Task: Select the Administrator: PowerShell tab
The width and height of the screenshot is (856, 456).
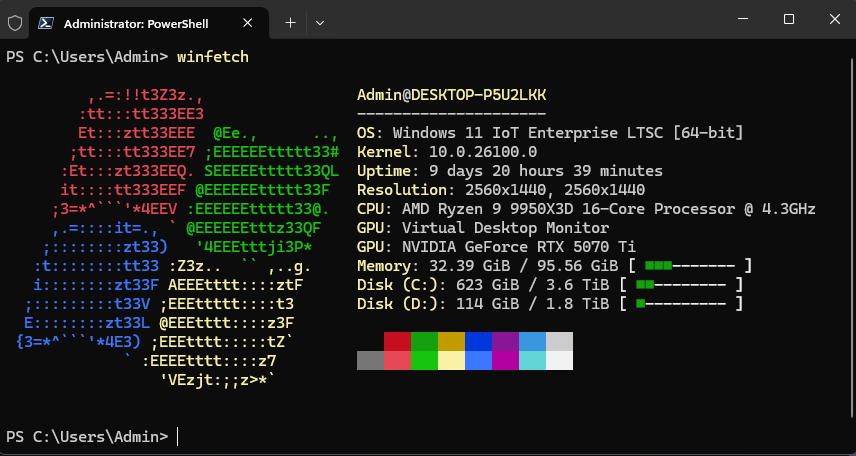Action: pyautogui.click(x=148, y=23)
